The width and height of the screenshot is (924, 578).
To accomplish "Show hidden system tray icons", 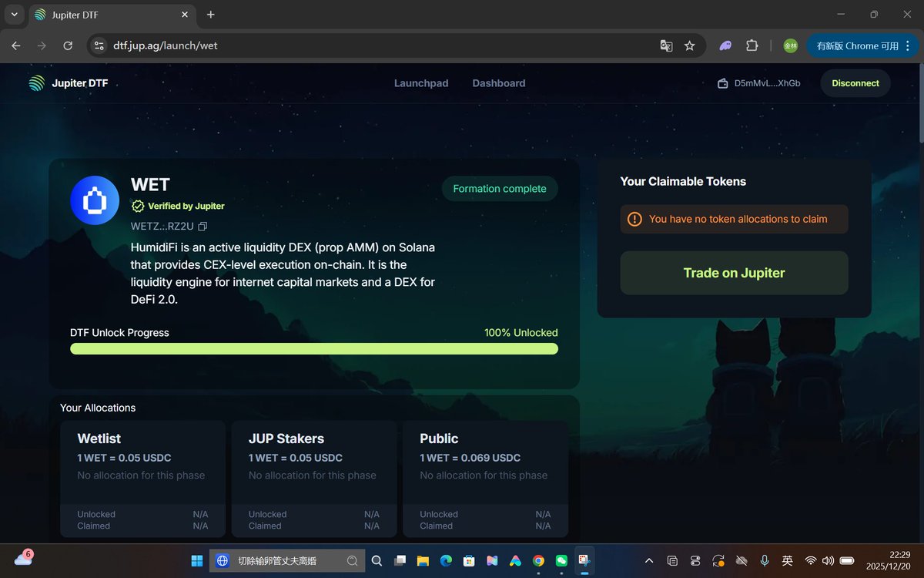I will [x=649, y=561].
